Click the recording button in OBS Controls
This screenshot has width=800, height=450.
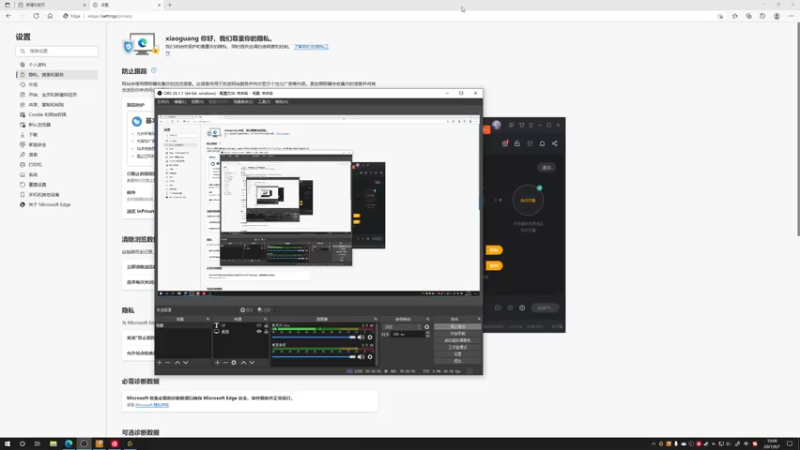tap(457, 333)
